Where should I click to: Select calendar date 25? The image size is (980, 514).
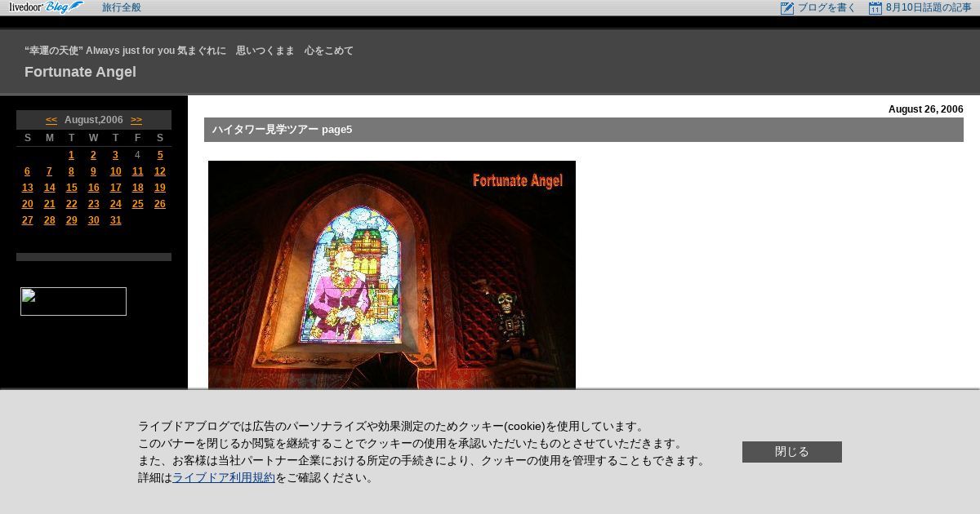click(137, 204)
